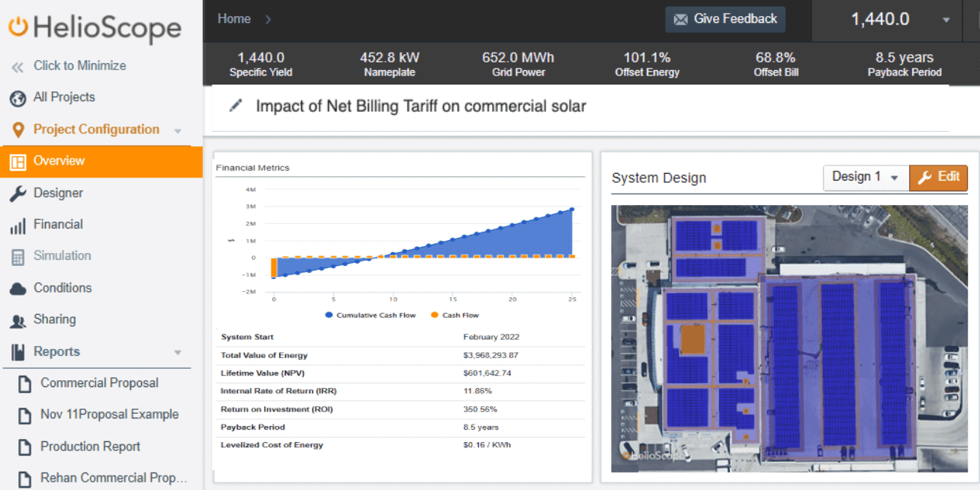The width and height of the screenshot is (980, 490).
Task: Click the cloud icon next to Conditions
Action: pos(18,288)
